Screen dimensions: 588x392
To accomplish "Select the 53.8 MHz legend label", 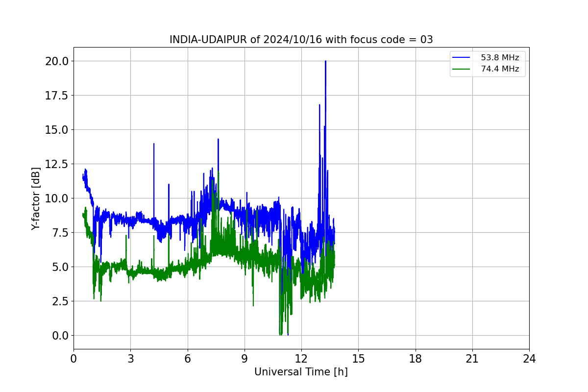I will (500, 57).
